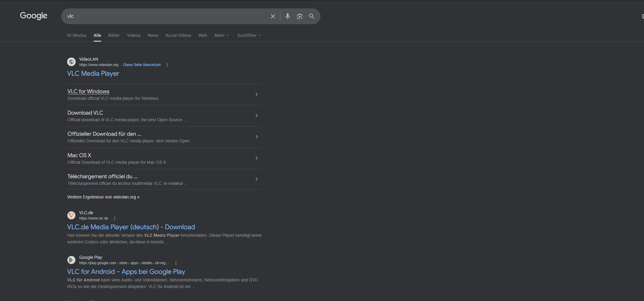Click the VLC.de cone favicon
Screen dimensions: 644x301
point(71,215)
